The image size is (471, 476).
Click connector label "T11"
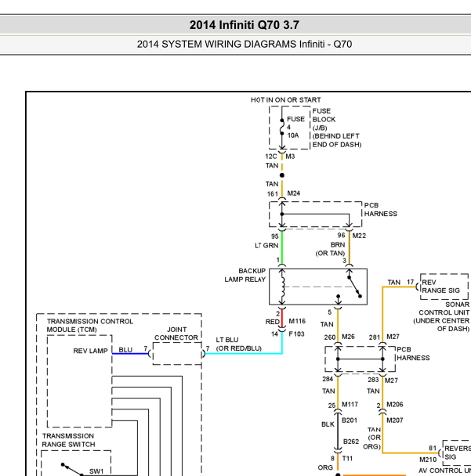point(347,459)
